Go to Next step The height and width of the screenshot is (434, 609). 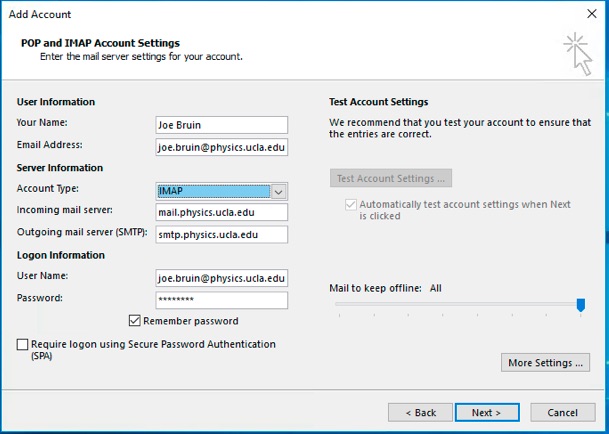[487, 412]
